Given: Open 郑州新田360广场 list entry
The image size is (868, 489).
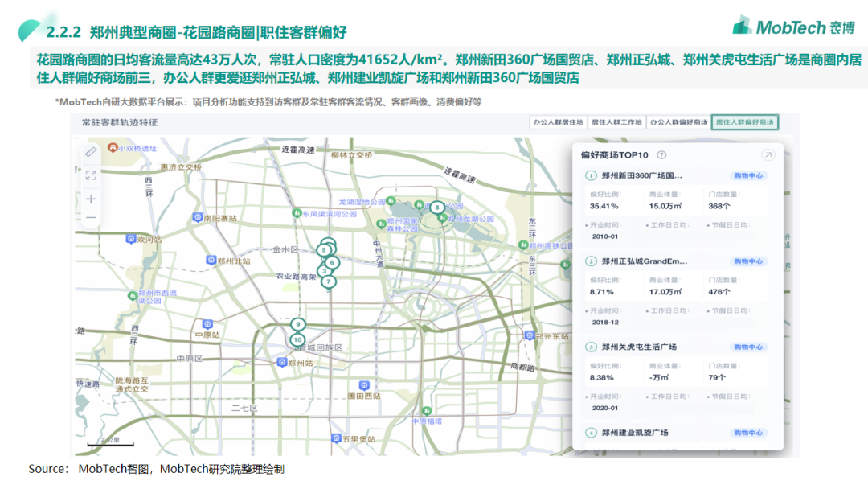Looking at the screenshot, I should tap(641, 175).
